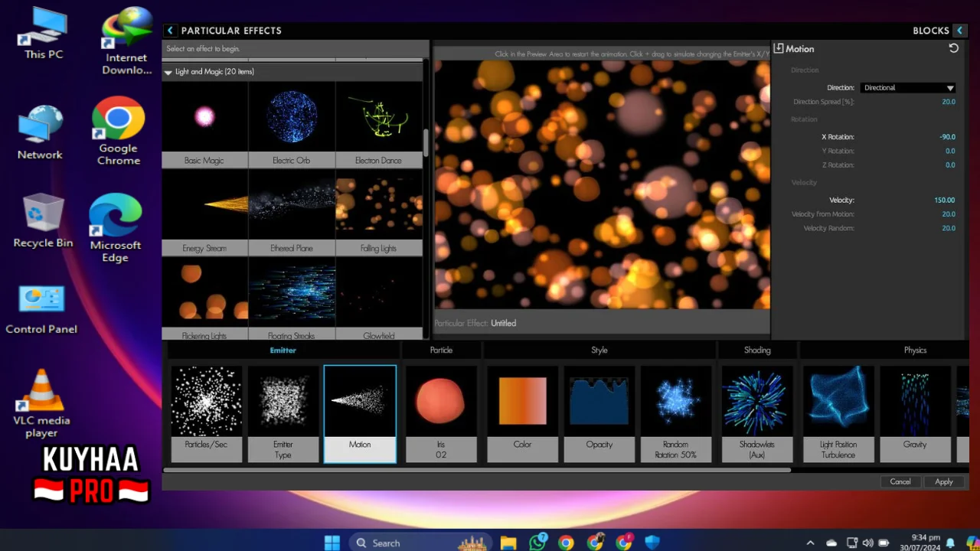The width and height of the screenshot is (980, 551).
Task: Open the This PC desktop icon
Action: tap(44, 34)
